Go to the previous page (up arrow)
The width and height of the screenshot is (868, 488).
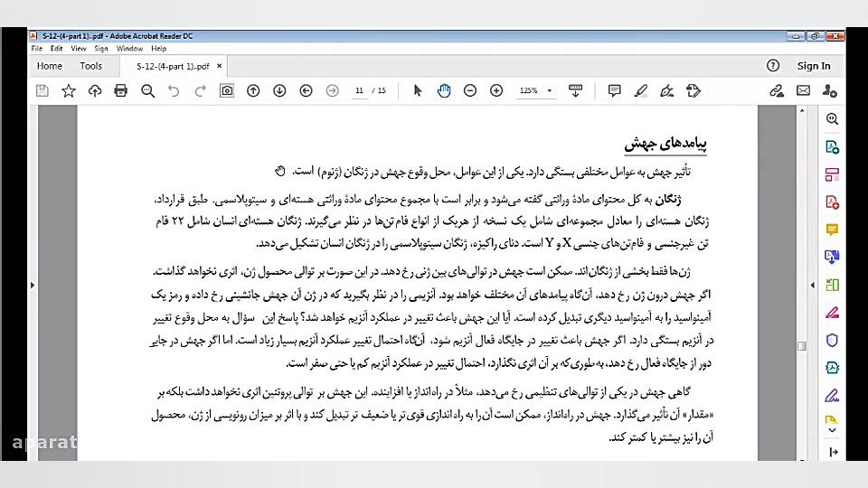253,90
